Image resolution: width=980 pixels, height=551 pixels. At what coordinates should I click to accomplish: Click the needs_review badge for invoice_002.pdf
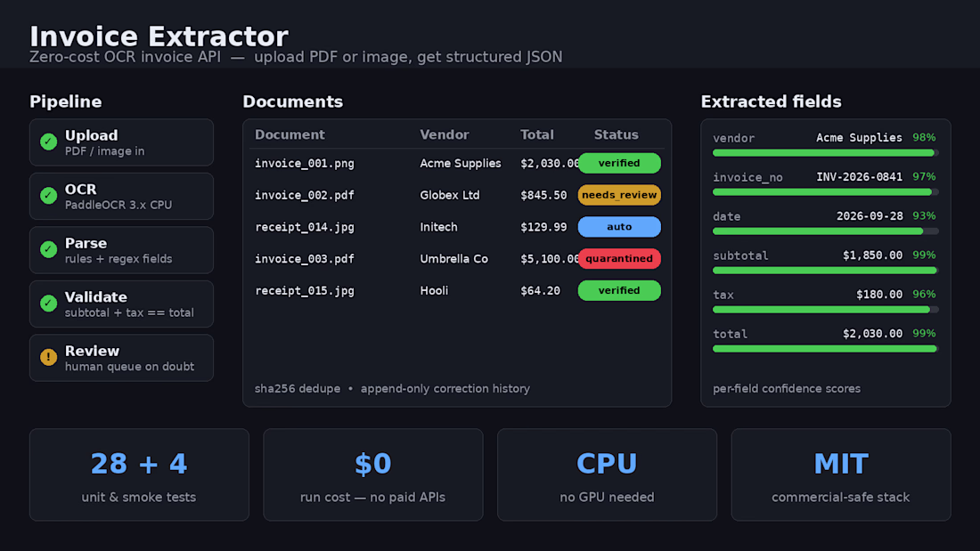(x=619, y=195)
